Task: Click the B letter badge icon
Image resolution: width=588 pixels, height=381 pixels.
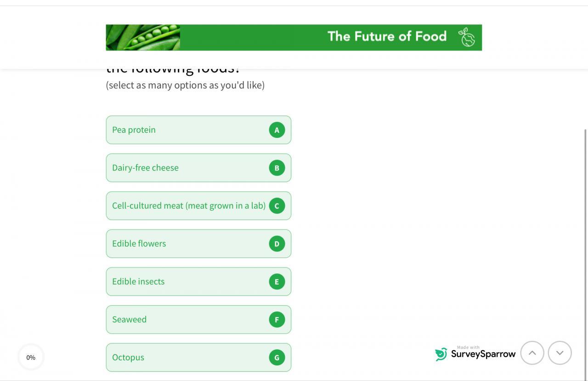Action: point(277,168)
